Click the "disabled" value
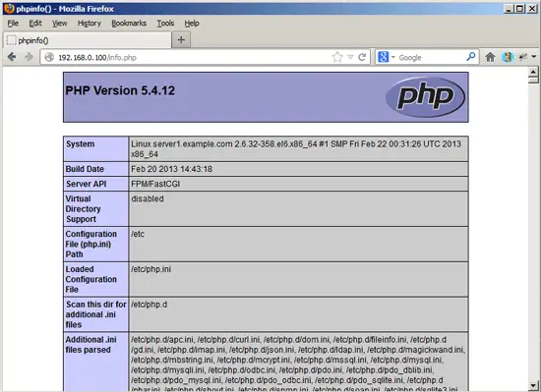Screen dimensions: 541x392 [148, 198]
